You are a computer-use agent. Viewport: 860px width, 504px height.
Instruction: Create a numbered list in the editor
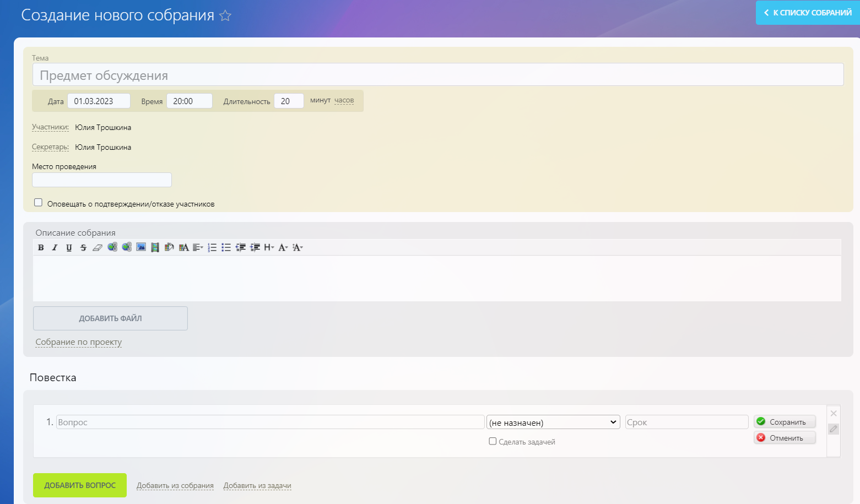212,248
